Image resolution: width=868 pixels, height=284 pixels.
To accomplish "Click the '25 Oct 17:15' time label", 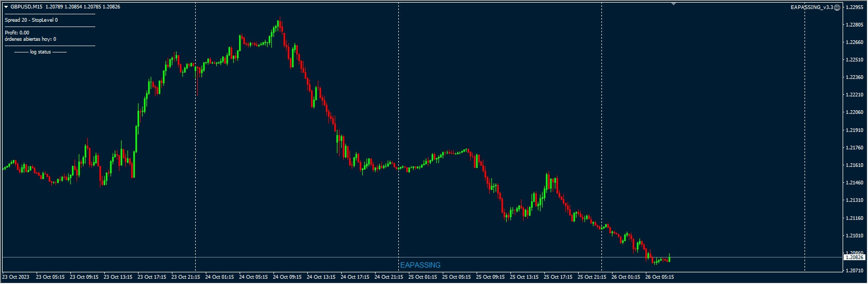I will coord(558,277).
